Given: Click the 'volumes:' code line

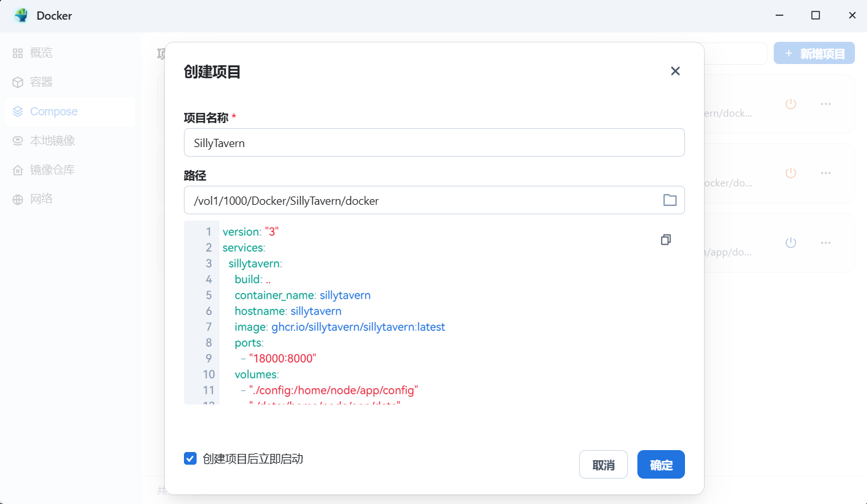Looking at the screenshot, I should 257,375.
